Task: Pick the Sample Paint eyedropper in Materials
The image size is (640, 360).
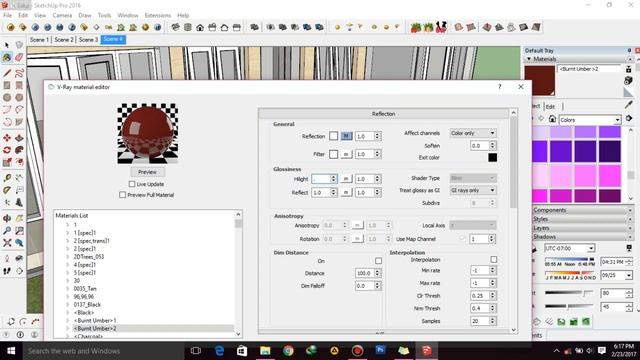Action: pyautogui.click(x=629, y=105)
